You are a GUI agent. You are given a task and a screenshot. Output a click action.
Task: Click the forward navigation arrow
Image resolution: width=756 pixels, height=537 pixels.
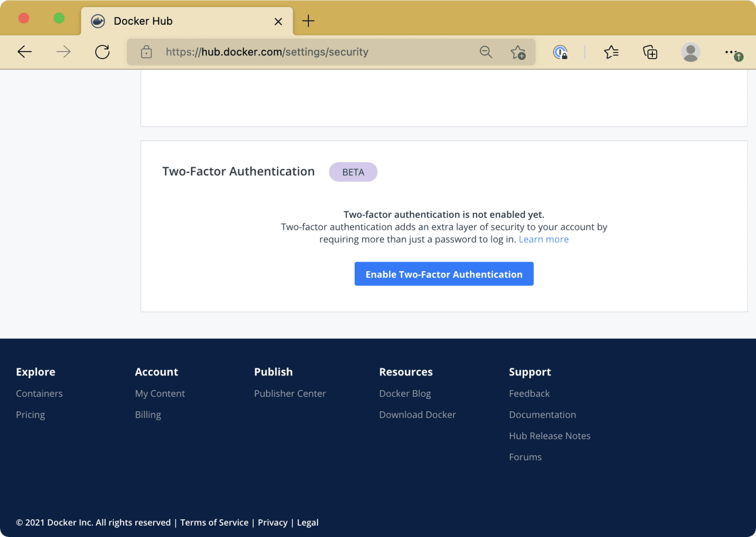coord(63,52)
